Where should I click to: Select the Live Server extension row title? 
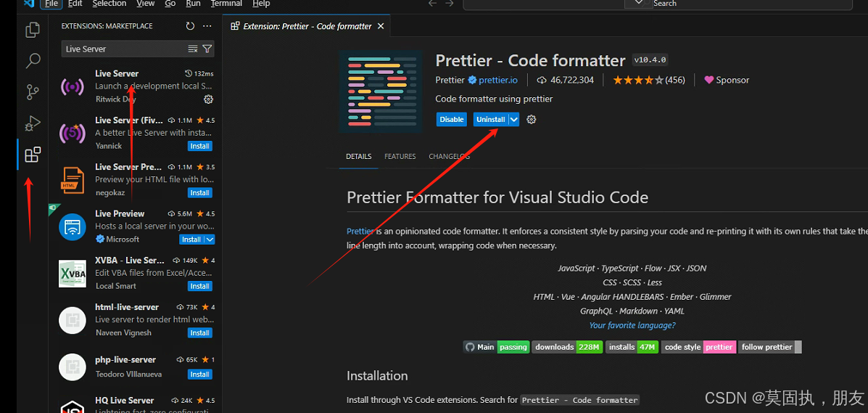coord(117,73)
